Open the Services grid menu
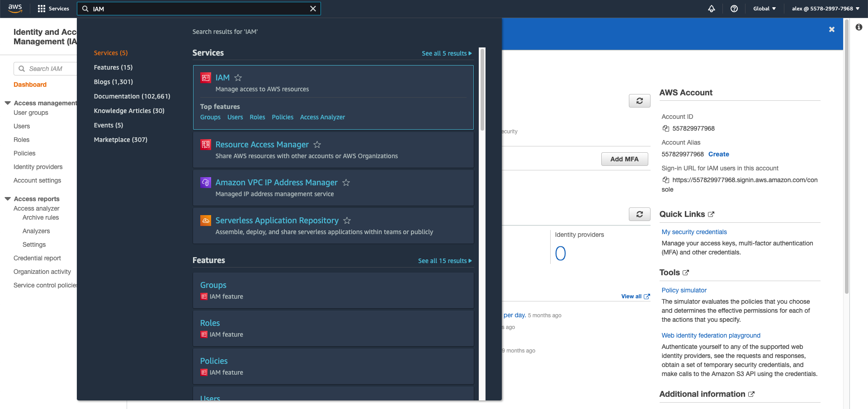 pyautogui.click(x=53, y=9)
